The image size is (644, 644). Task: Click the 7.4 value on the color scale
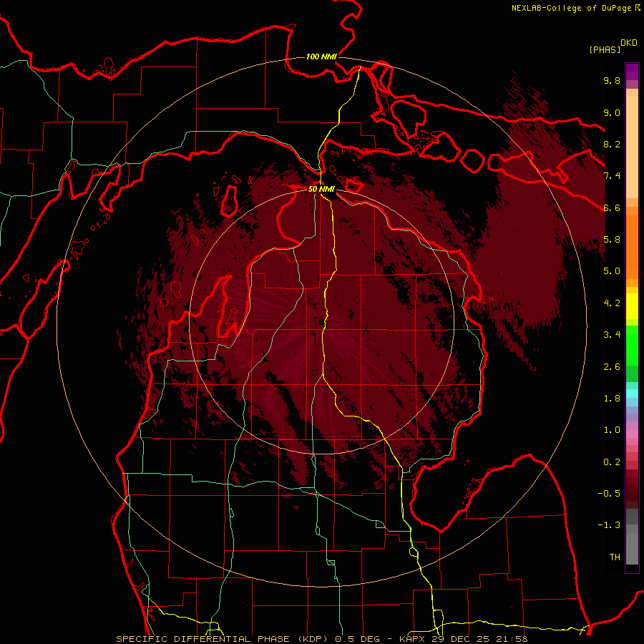coord(612,176)
